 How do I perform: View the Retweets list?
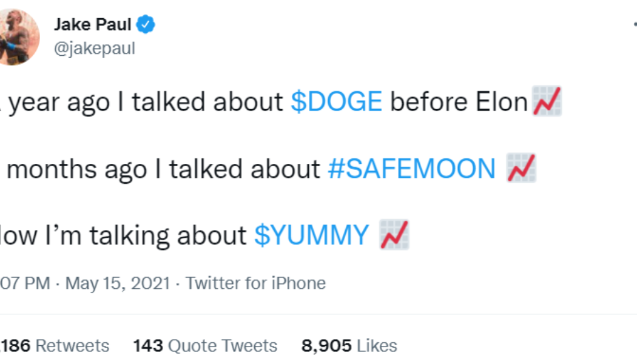click(x=55, y=346)
